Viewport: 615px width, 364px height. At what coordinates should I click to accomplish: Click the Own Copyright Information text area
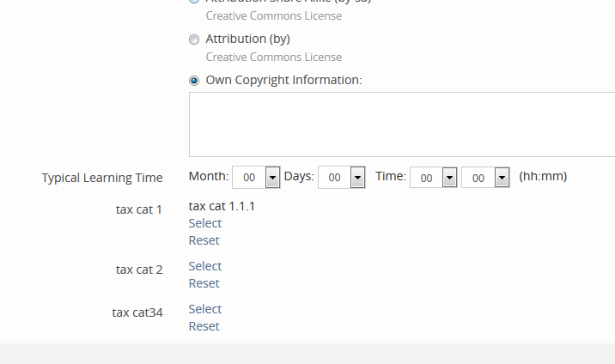click(402, 124)
